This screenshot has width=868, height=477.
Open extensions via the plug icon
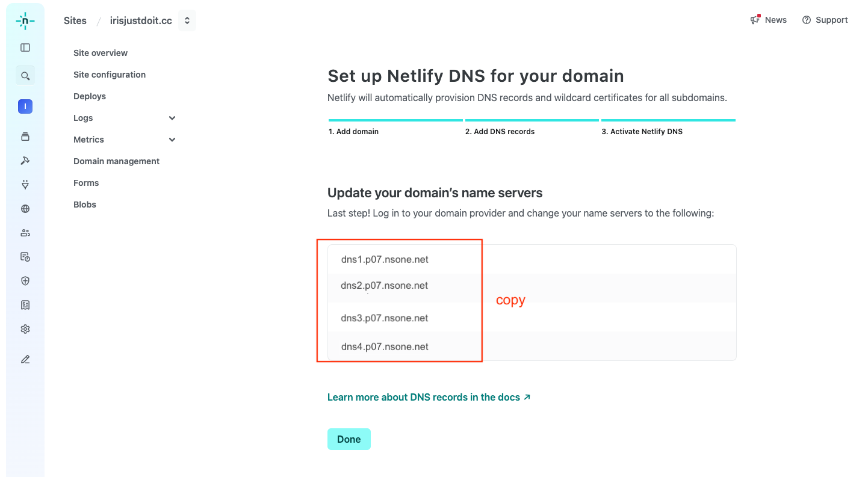pos(25,185)
